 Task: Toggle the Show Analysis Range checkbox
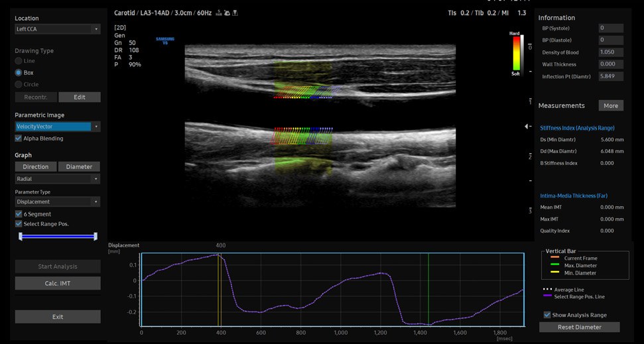[x=547, y=315]
